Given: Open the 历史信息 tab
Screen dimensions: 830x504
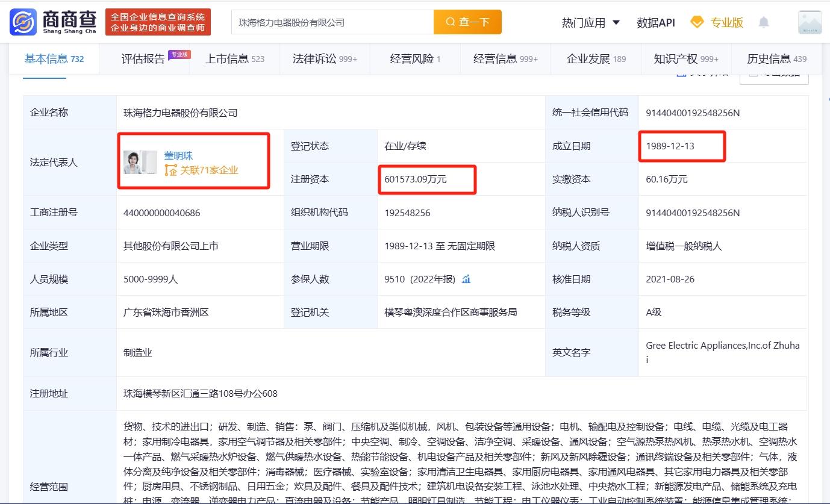Looking at the screenshot, I should (776, 58).
